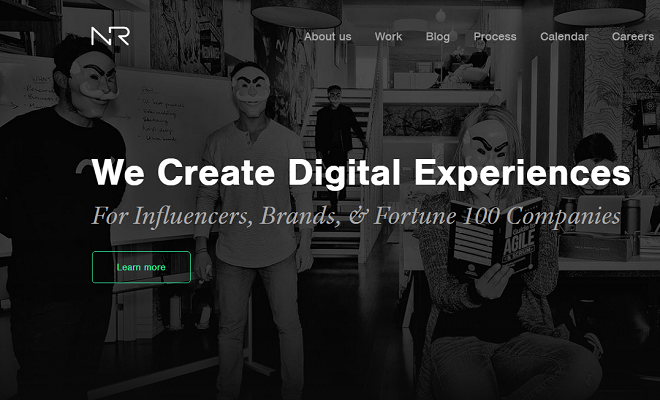
Task: Click the NR logo icon
Action: click(110, 36)
